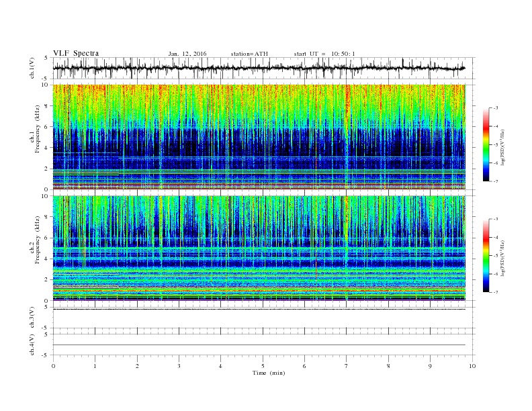Screen dimensions: 532x411
Task: Click the ch.1 color scale bar
Action: click(x=486, y=144)
